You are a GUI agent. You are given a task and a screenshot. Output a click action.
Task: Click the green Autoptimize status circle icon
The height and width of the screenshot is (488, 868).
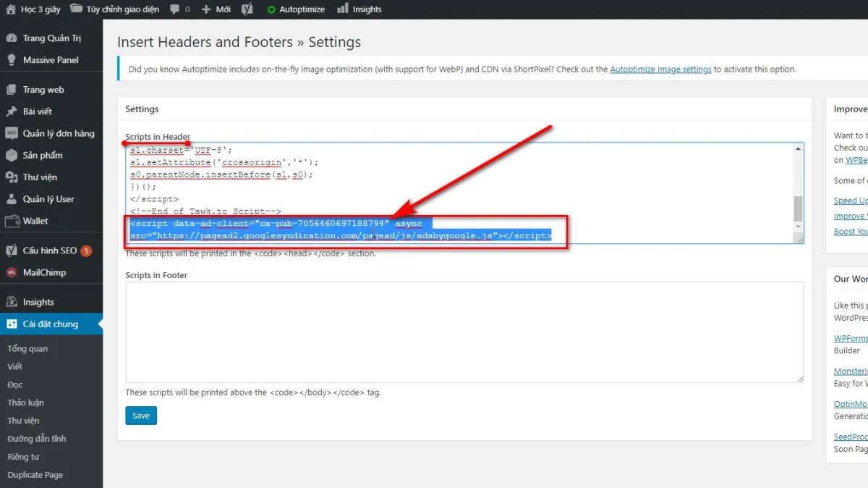[x=271, y=9]
